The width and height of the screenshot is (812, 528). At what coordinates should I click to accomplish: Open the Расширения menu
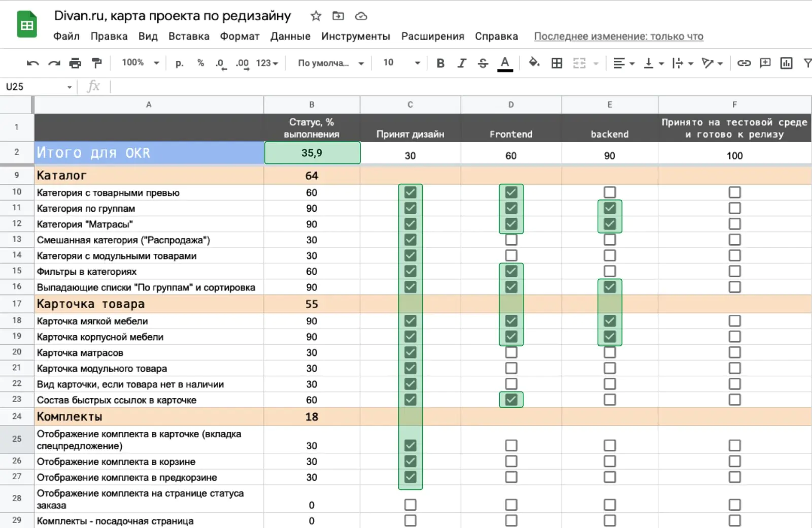tap(433, 36)
